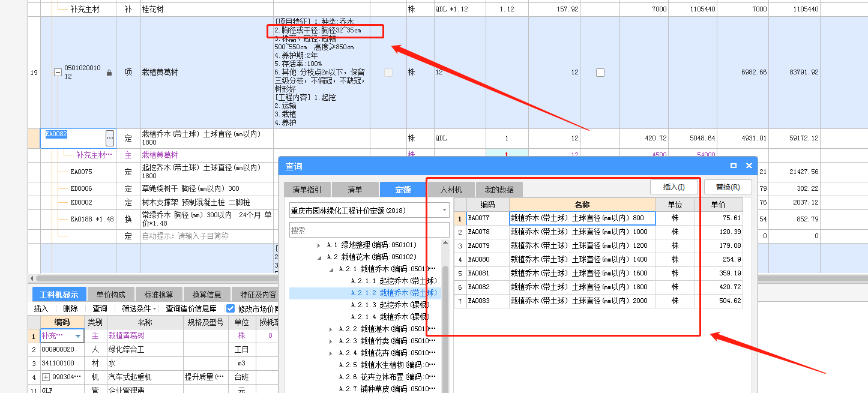Expand the 990304 machine row plus box
The image size is (868, 393).
point(46,377)
